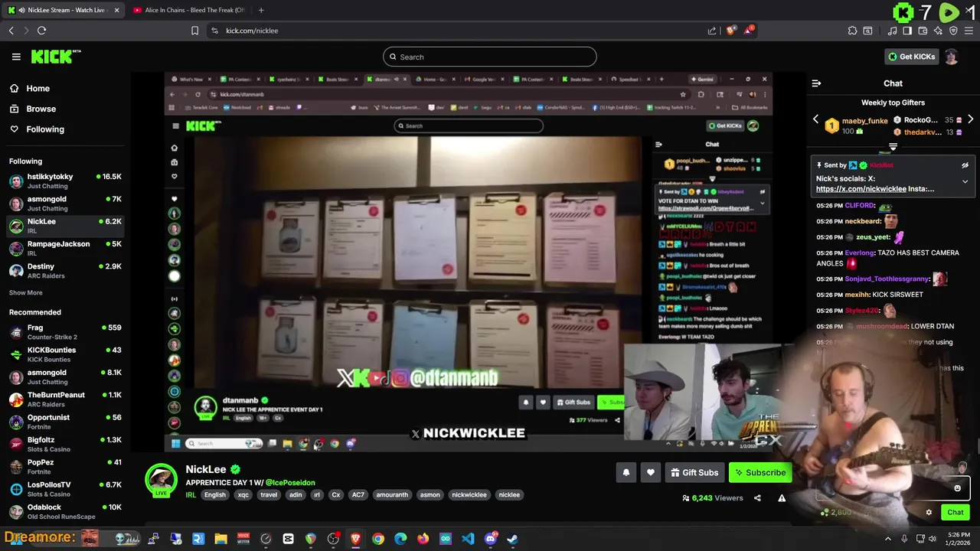Image resolution: width=980 pixels, height=551 pixels.
Task: Select the xqc stream tag
Action: [243, 495]
